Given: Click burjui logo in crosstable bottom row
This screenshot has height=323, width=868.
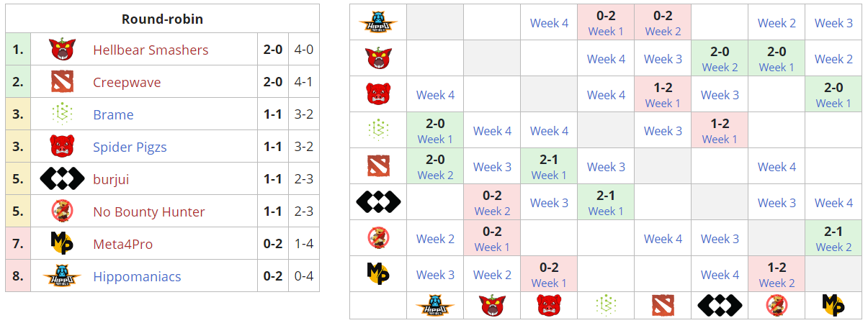Looking at the screenshot, I should tap(720, 305).
